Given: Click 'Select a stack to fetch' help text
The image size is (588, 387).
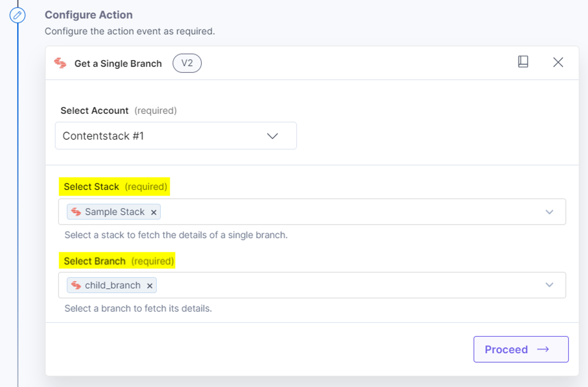Looking at the screenshot, I should tap(176, 235).
